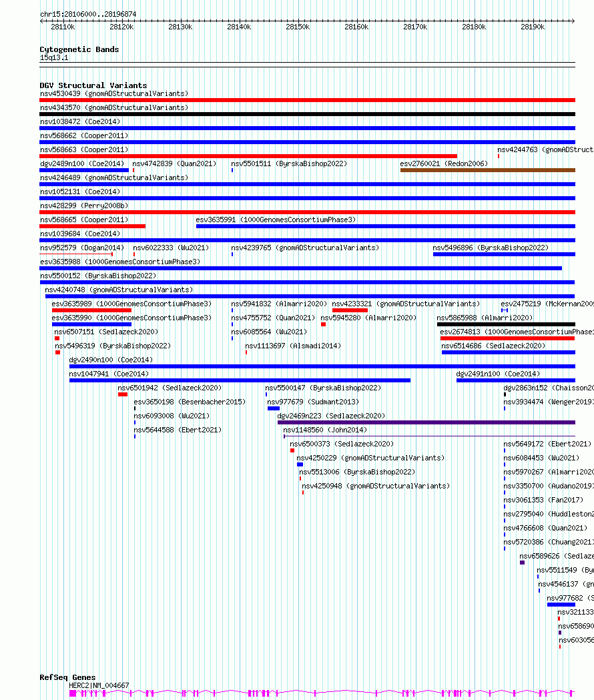The width and height of the screenshot is (594, 700).
Task: Click nsv6093008 (Wu2021) label
Action: tap(172, 416)
